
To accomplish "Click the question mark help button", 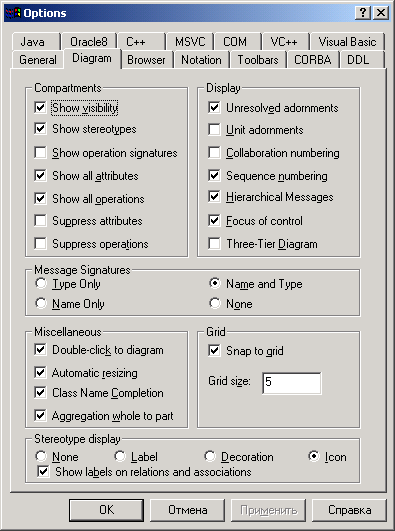I will pos(363,13).
